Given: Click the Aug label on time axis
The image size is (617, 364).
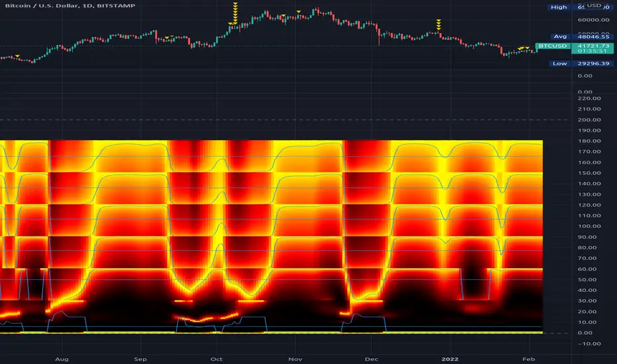Looking at the screenshot, I should [62, 359].
